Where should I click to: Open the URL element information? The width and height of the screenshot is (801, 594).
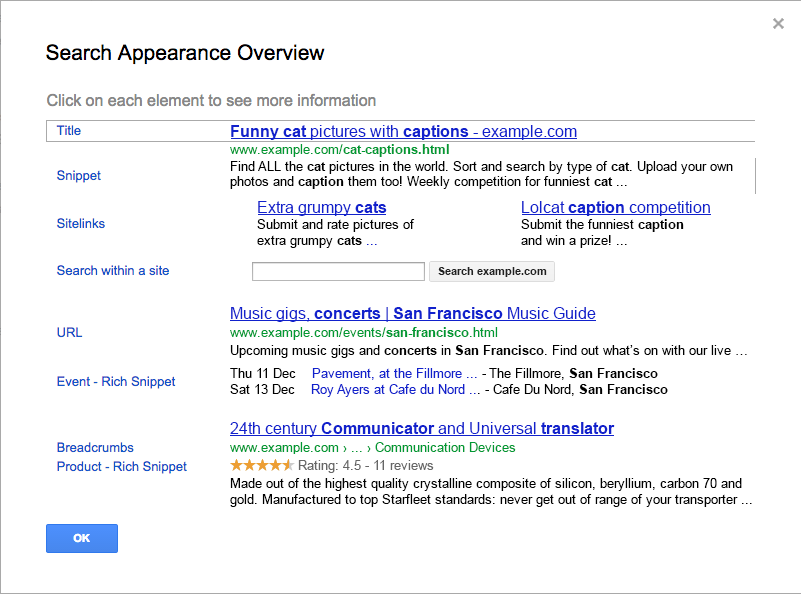coord(70,333)
